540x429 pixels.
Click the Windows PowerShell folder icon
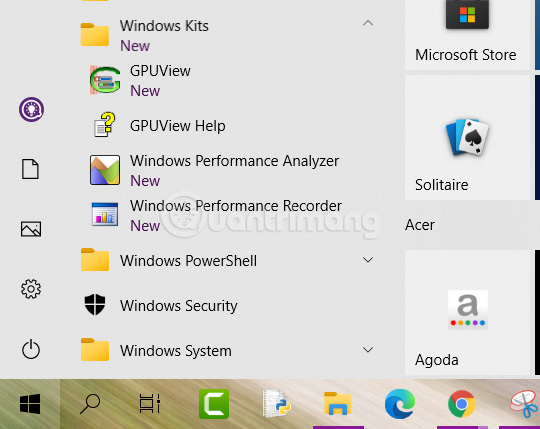(95, 260)
